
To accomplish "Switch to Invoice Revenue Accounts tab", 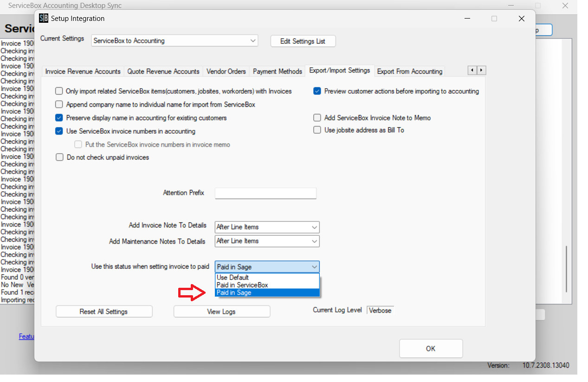I will [x=83, y=71].
